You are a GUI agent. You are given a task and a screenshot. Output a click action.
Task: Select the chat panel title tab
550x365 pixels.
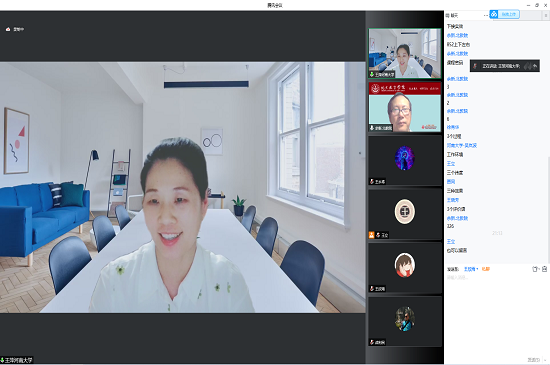point(452,15)
